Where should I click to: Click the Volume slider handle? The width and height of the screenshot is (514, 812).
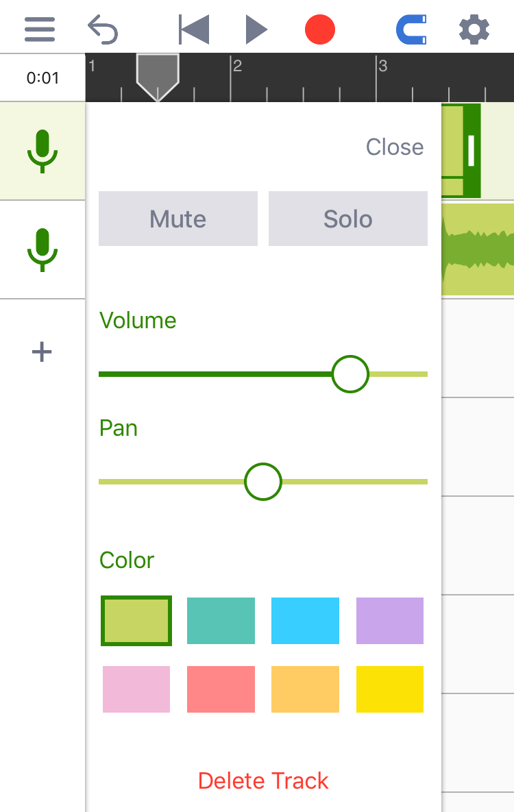350,374
